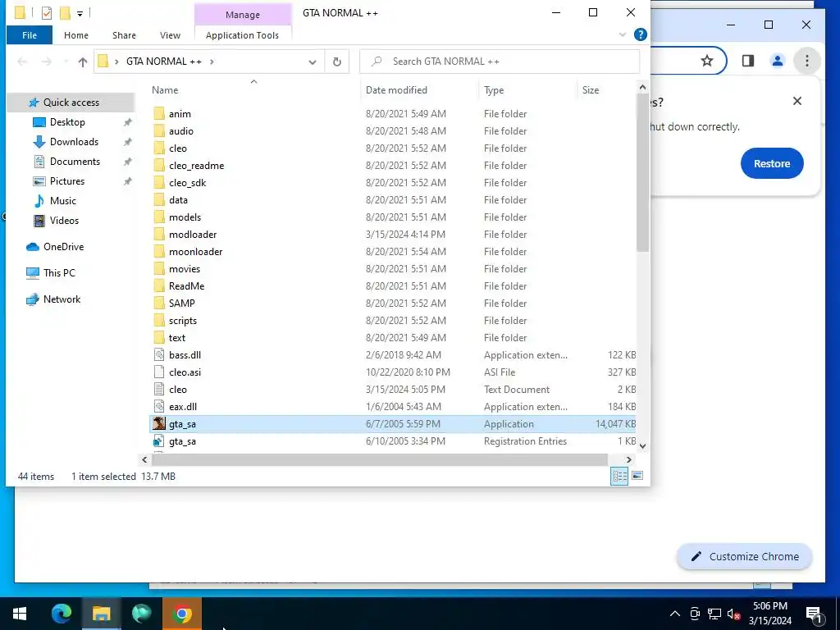The width and height of the screenshot is (840, 630).
Task: Refresh the GTA NORMAL ++ folder
Action: tap(337, 62)
